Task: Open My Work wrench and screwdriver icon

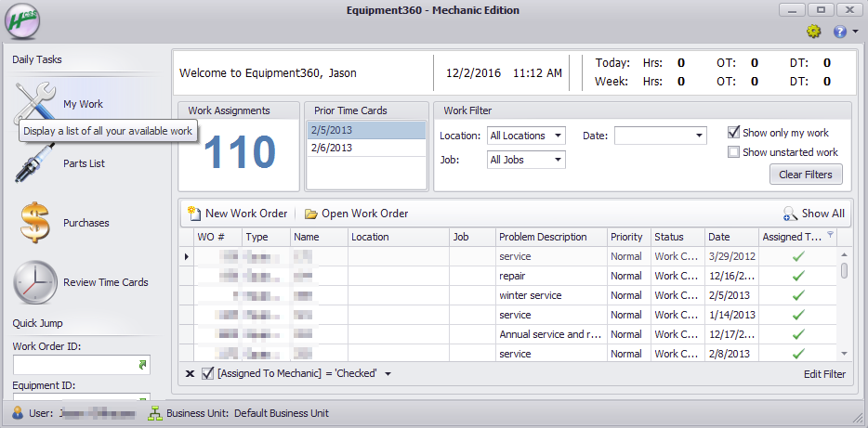Action: tap(34, 103)
